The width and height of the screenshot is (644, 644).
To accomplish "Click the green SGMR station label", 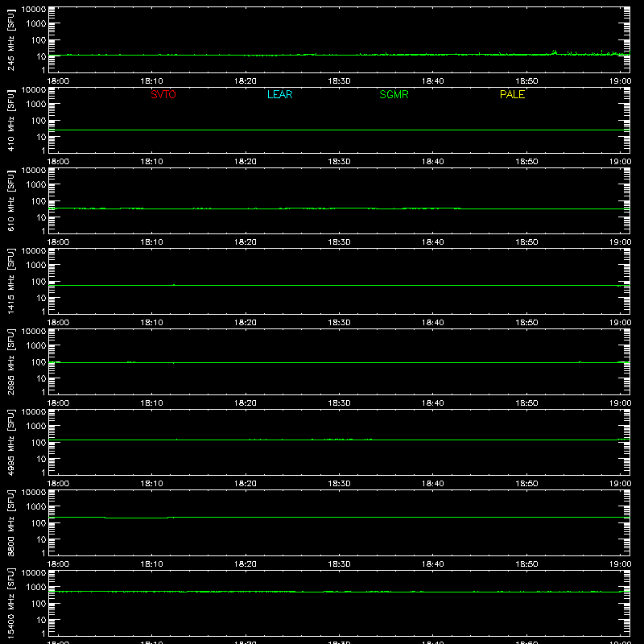I will (394, 94).
